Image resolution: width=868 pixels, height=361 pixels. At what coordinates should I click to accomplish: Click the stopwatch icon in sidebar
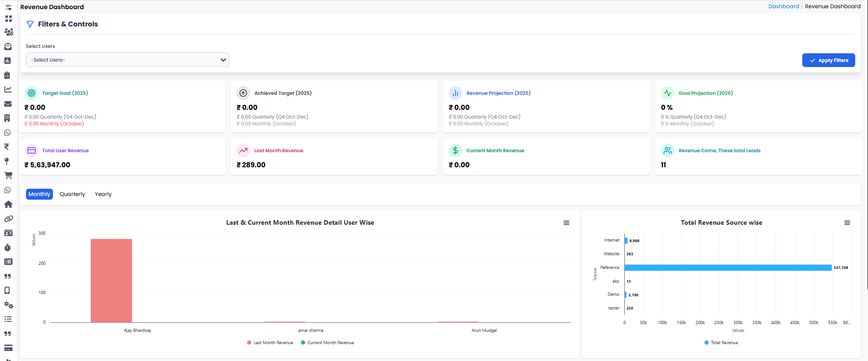tap(7, 248)
